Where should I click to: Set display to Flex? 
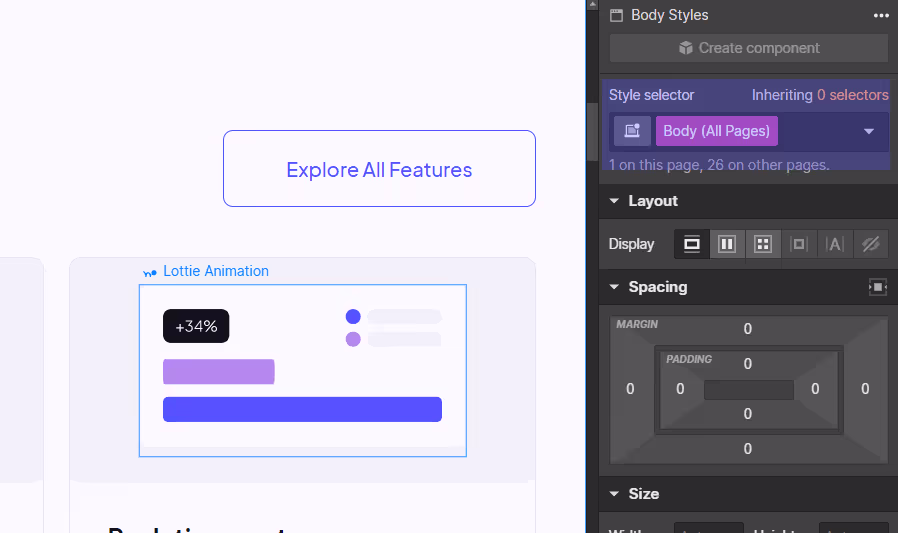(727, 244)
